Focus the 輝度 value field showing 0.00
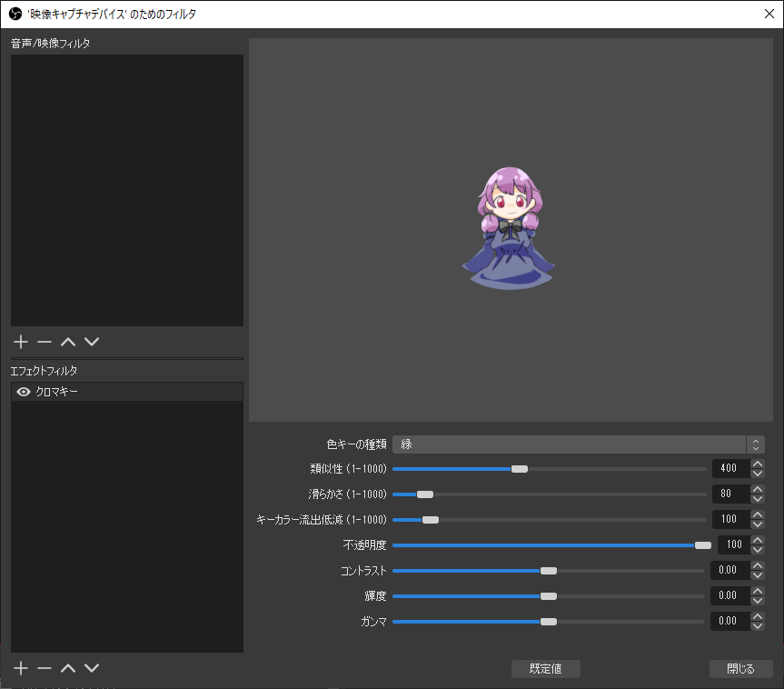 click(730, 596)
